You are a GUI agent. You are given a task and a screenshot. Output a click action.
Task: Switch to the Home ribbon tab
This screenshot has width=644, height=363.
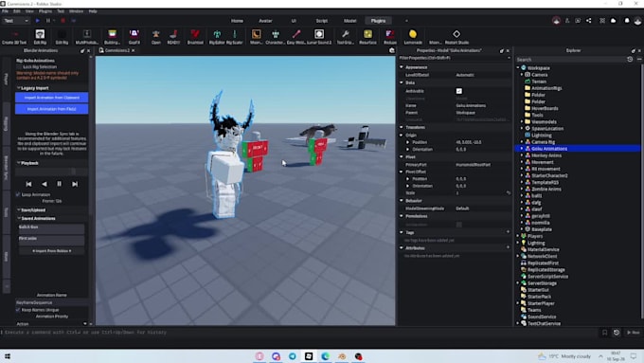(237, 21)
